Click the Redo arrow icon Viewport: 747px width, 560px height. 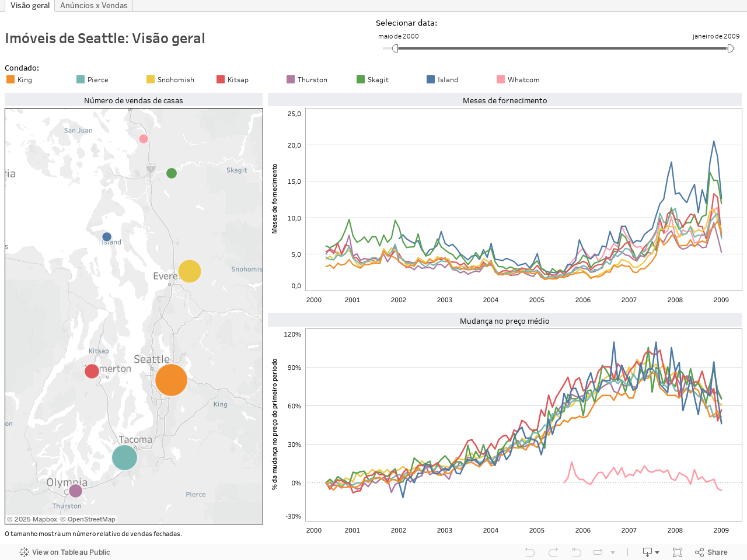click(x=553, y=552)
